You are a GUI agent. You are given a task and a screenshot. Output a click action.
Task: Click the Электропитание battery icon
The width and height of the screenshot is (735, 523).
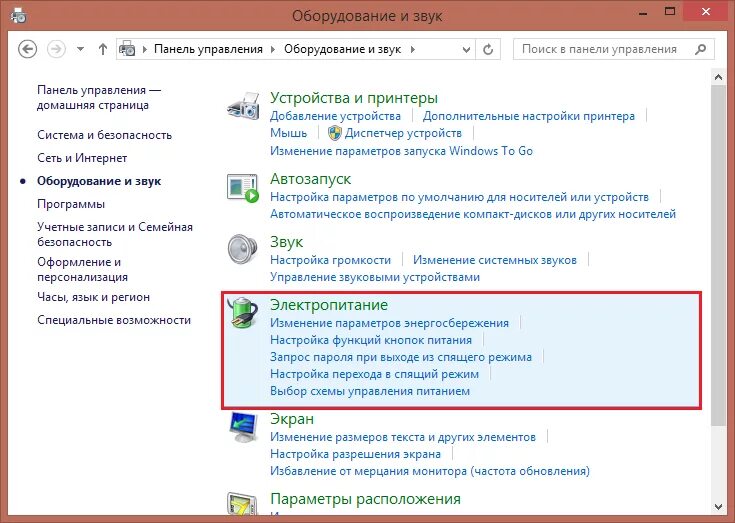(x=243, y=313)
